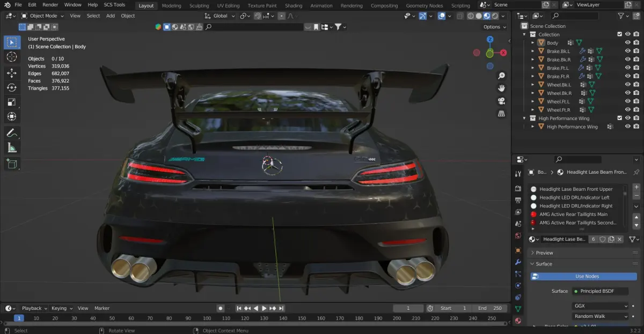
Task: Expand the Body object tree row
Action: [532, 42]
